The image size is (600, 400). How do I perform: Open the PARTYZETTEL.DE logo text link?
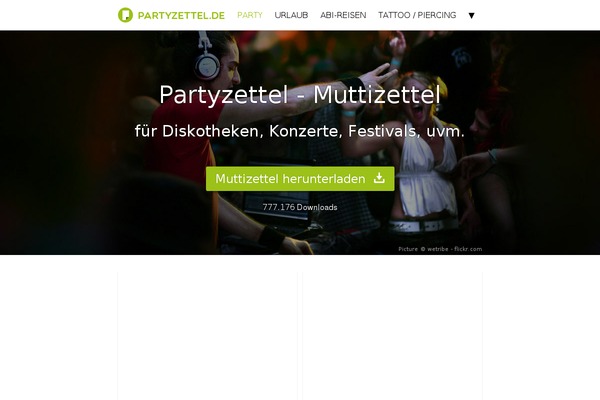click(181, 16)
